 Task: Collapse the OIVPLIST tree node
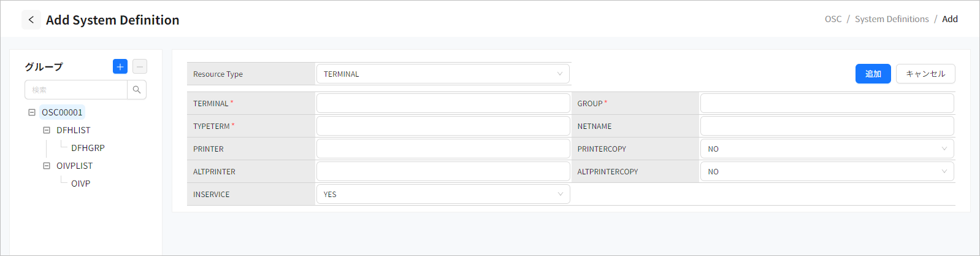(47, 166)
